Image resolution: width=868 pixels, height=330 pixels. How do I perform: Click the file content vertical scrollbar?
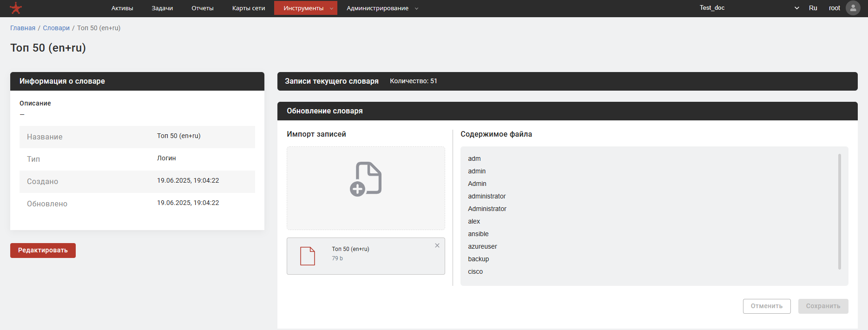coord(839,211)
